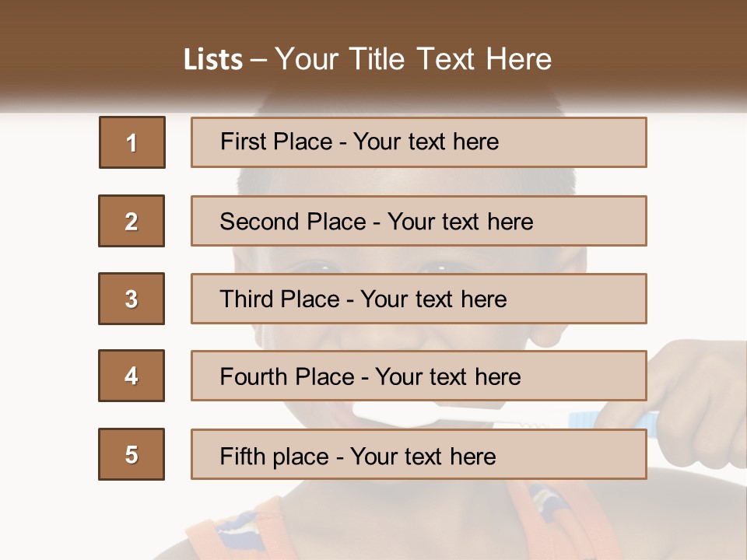Select the "Third Place - Your text here" bar
The image size is (747, 560).
coord(419,299)
